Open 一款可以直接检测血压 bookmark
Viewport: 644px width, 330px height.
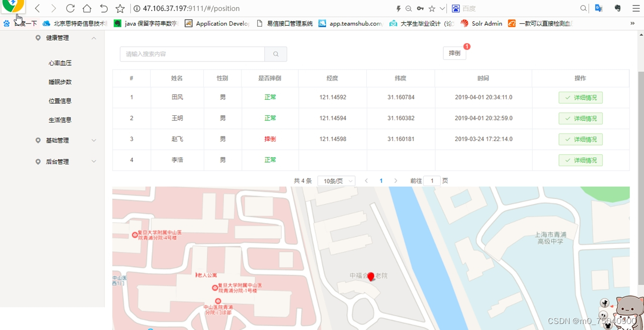tap(540, 23)
